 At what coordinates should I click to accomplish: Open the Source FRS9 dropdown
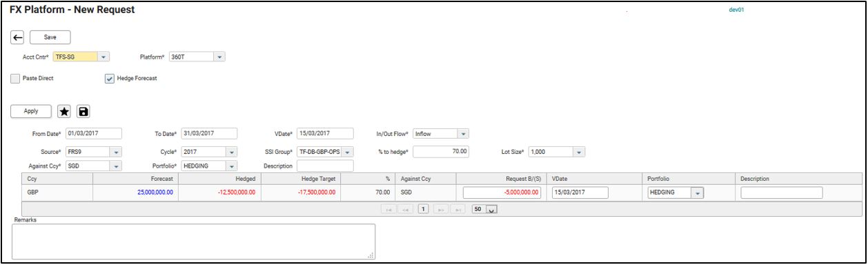[x=116, y=152]
